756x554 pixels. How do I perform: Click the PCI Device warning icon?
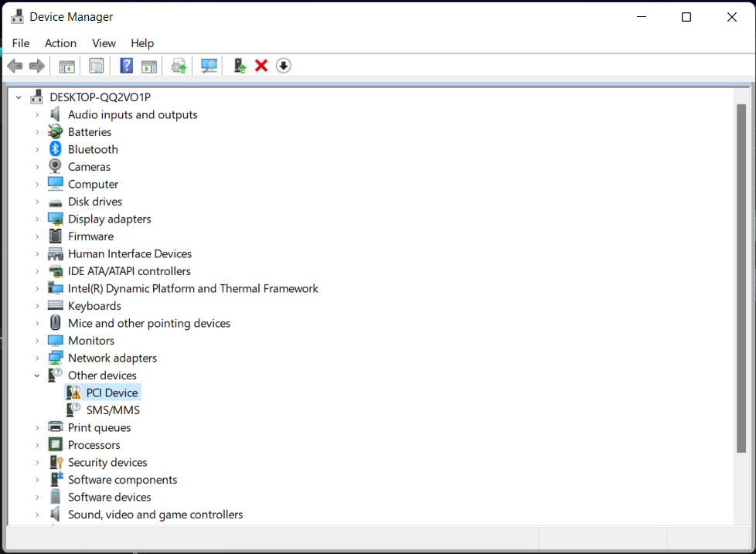[73, 393]
